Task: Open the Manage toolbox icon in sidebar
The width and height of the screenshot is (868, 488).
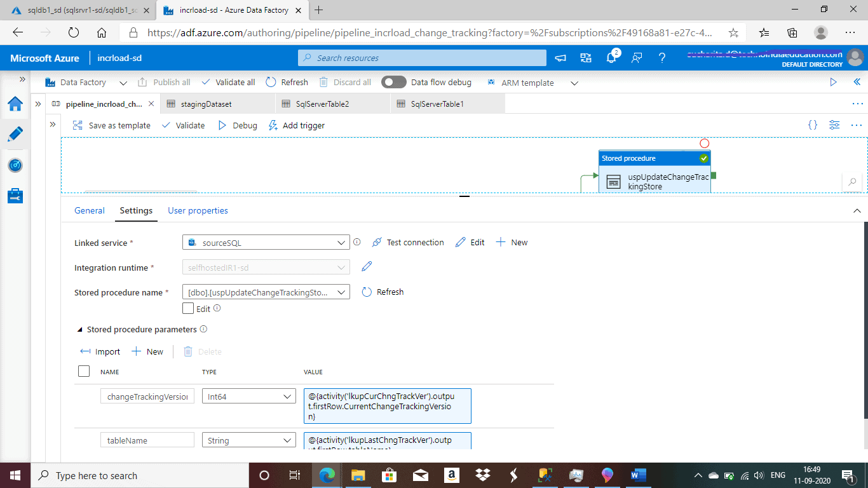Action: 15,196
